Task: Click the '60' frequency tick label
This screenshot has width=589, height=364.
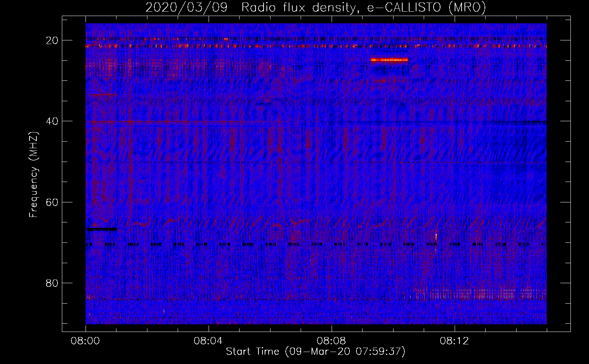Action: [52, 202]
